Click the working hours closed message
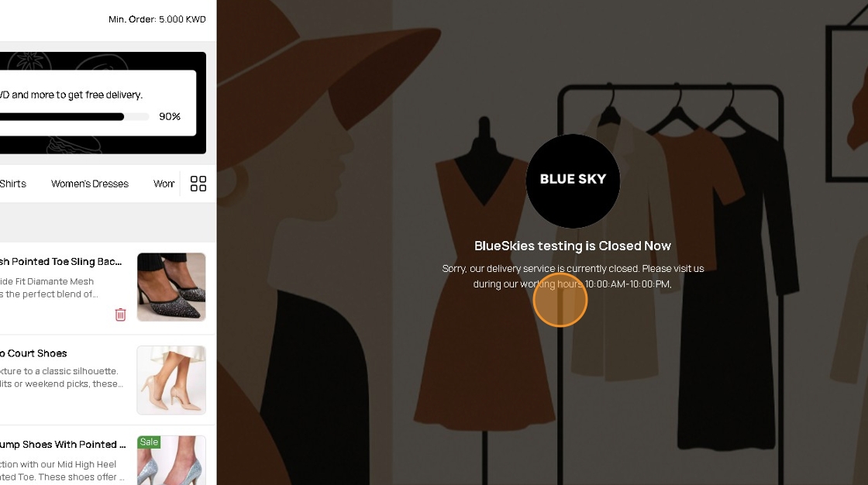 pos(573,277)
